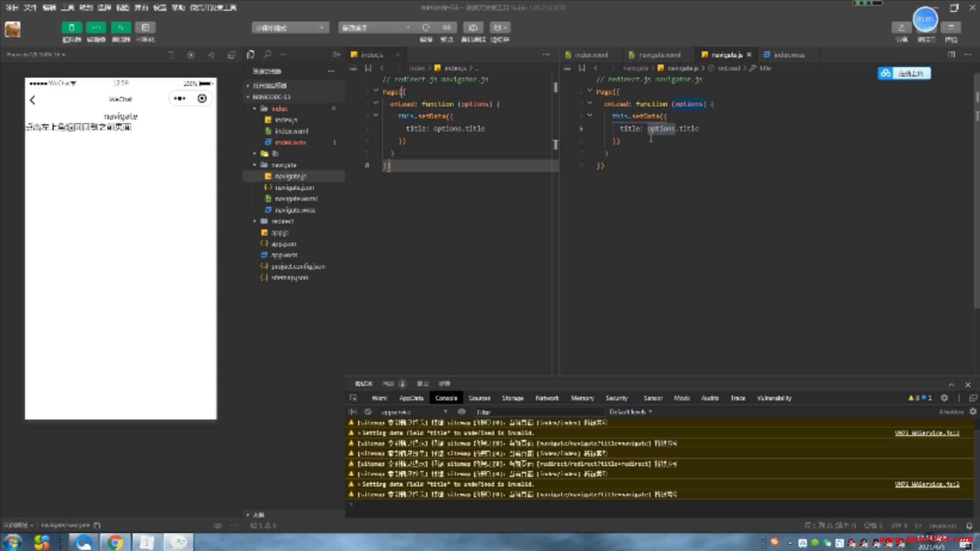
Task: Open the Default levels dropdown
Action: (x=630, y=412)
